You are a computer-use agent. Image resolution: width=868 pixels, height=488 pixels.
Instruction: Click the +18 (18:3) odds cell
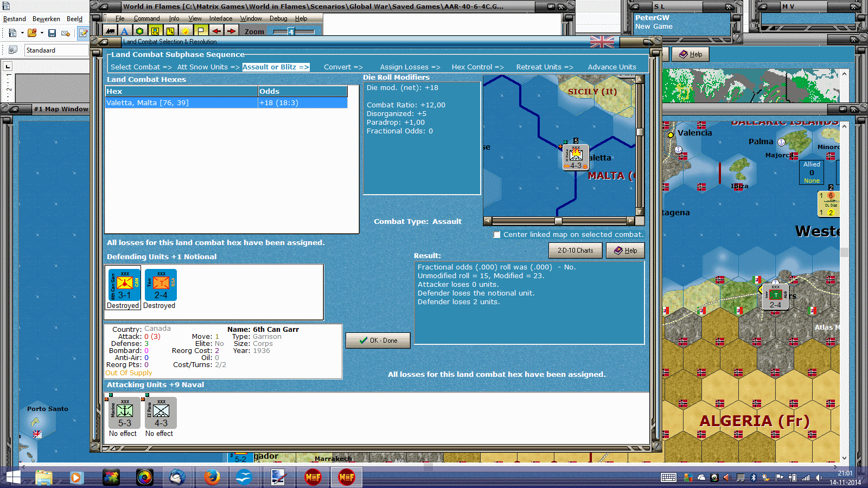point(302,103)
